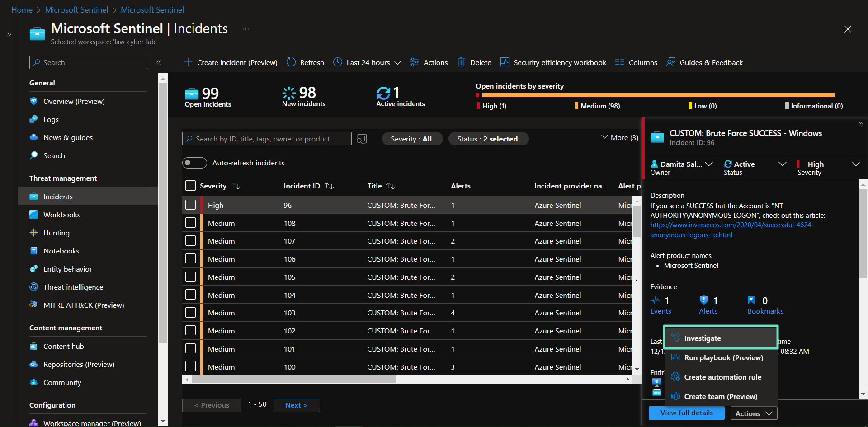Image resolution: width=868 pixels, height=427 pixels.
Task: Select checkbox for incident 108
Action: coord(191,223)
